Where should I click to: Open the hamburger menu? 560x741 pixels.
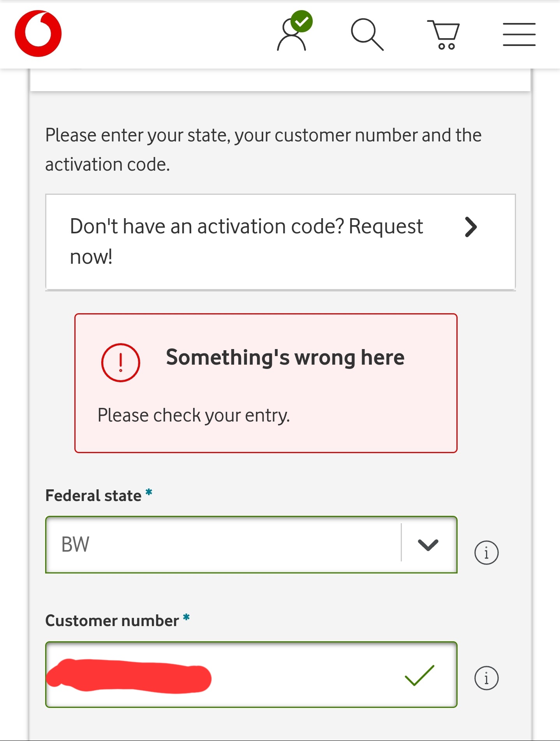[x=519, y=34]
